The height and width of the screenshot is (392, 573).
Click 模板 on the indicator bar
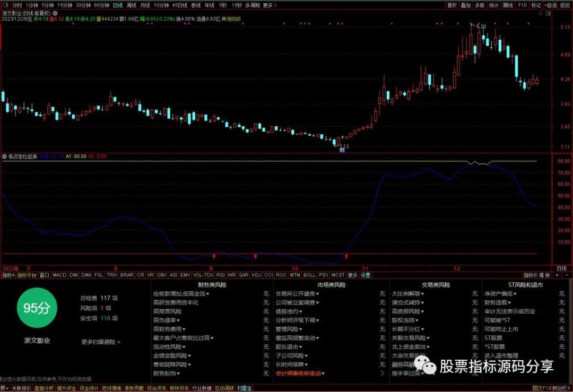[x=544, y=275]
